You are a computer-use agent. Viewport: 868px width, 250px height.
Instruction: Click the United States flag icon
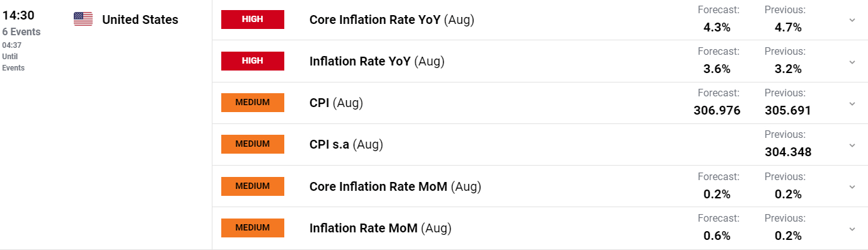point(83,20)
